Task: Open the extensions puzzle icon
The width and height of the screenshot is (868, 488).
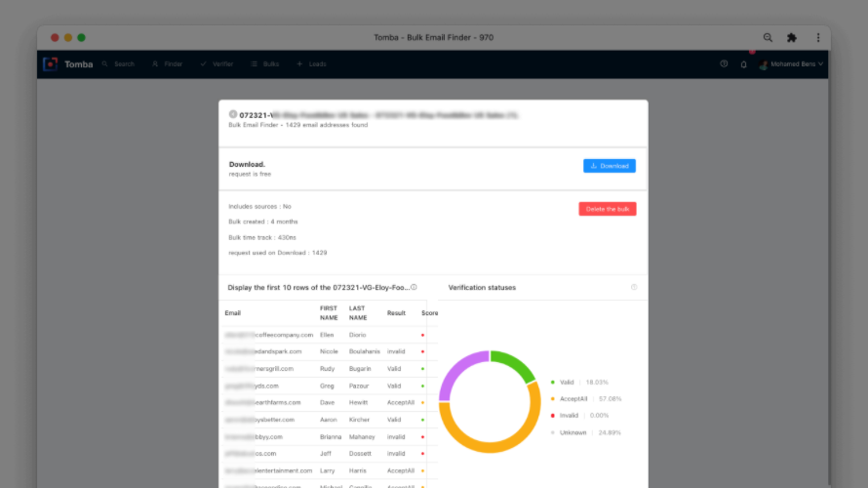Action: (x=792, y=38)
